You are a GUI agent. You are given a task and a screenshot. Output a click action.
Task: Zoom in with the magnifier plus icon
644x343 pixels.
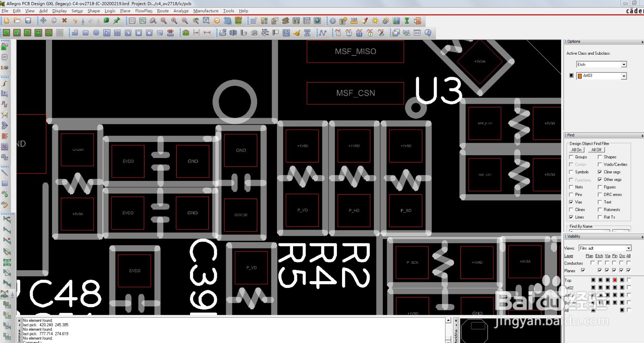(x=174, y=21)
